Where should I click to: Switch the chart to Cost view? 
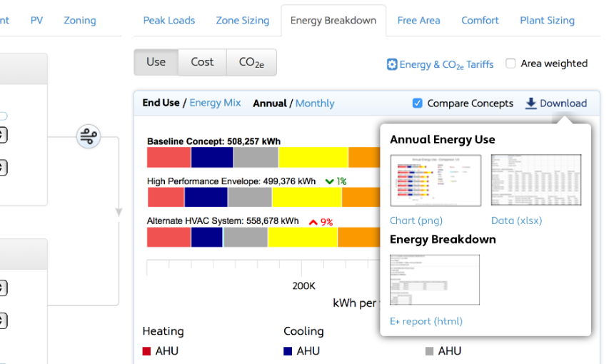(x=202, y=62)
